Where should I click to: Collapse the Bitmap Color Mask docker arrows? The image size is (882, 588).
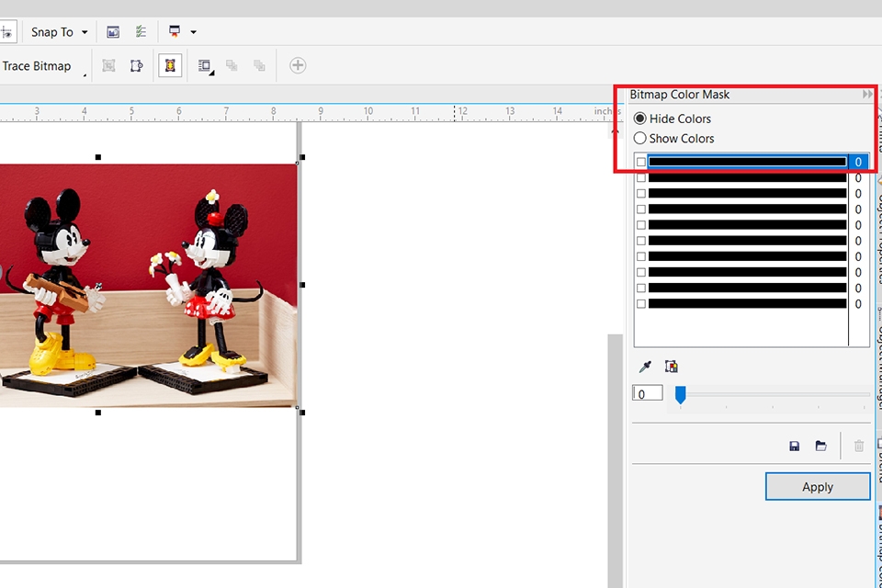867,95
